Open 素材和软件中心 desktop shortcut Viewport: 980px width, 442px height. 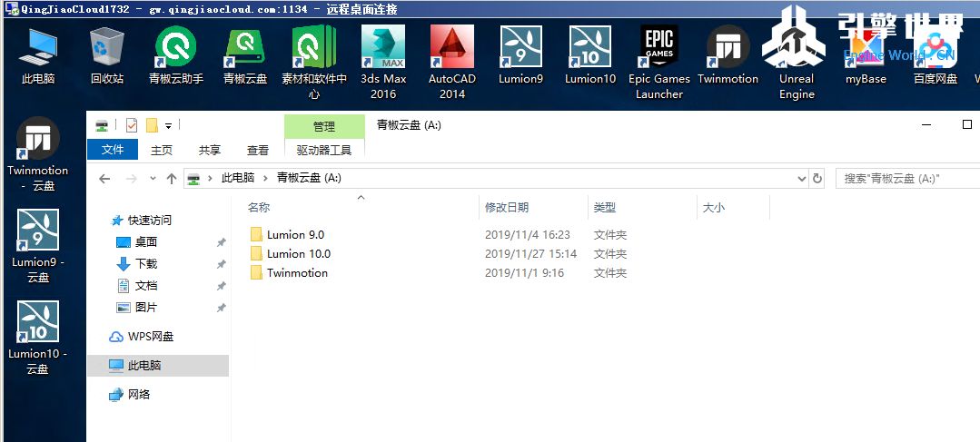tap(314, 63)
